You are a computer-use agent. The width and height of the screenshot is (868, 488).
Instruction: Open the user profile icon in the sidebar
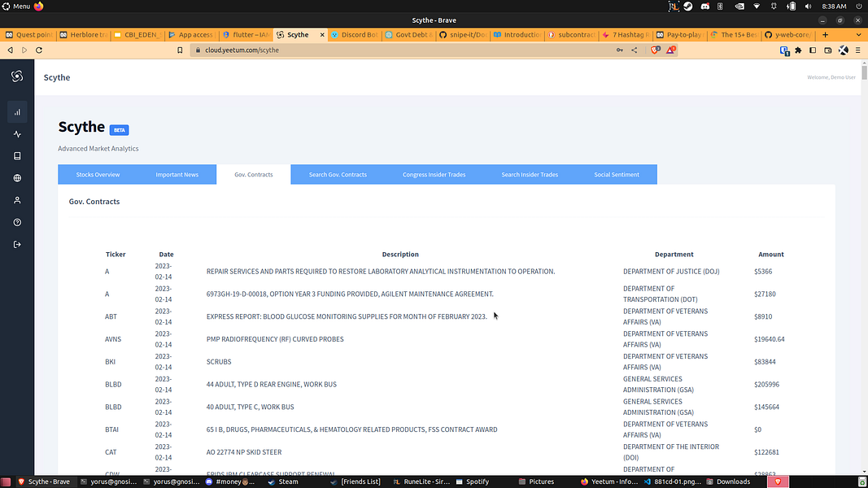pyautogui.click(x=16, y=199)
